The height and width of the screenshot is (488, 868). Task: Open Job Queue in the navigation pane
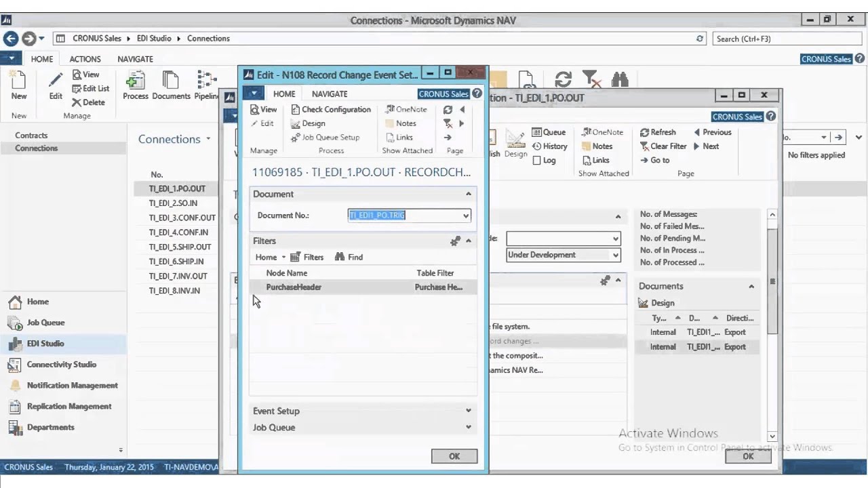point(46,323)
